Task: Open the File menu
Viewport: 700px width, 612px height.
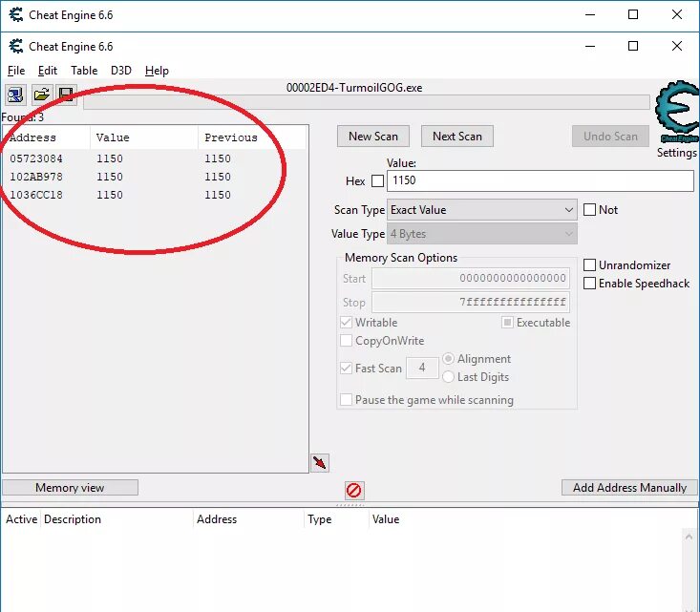Action: (16, 71)
